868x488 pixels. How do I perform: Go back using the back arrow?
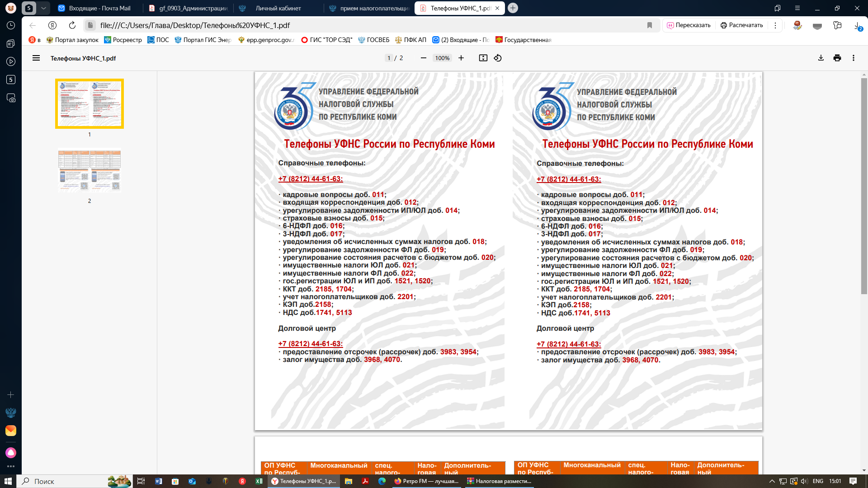pos(33,25)
